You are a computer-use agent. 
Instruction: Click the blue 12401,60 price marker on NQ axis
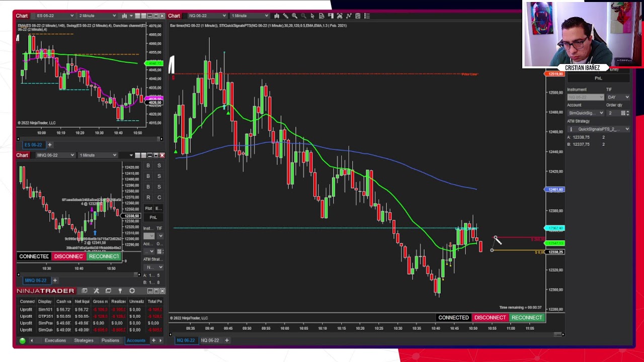point(555,190)
